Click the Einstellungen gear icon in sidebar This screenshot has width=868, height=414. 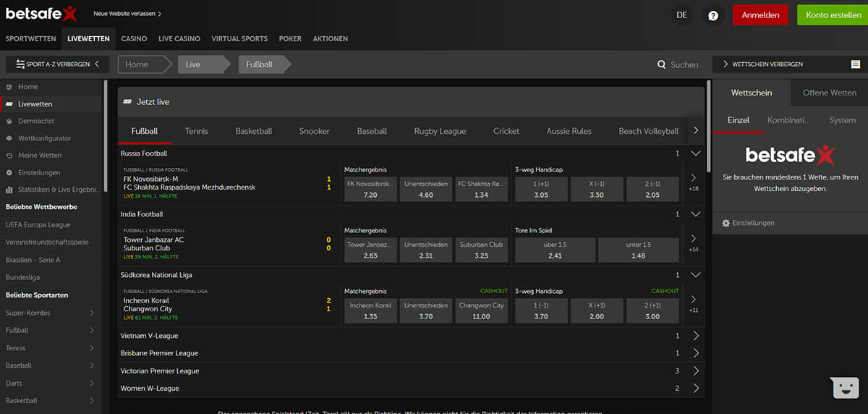pos(9,173)
